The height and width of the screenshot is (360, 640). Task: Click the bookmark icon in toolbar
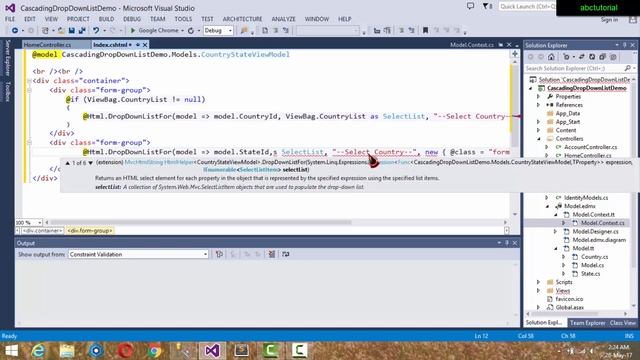(425, 31)
